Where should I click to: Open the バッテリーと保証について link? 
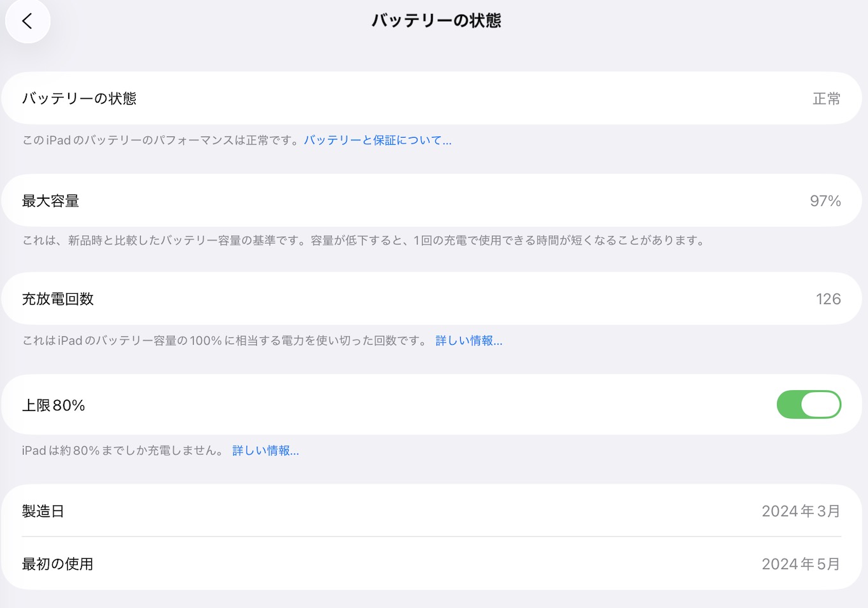(377, 140)
